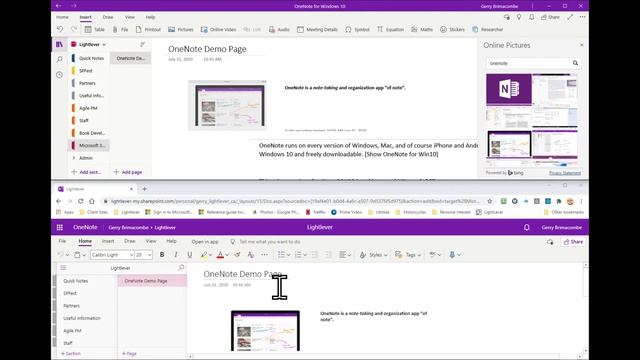Image resolution: width=640 pixels, height=360 pixels.
Task: Click Add page in desktop app
Action: 128,172
